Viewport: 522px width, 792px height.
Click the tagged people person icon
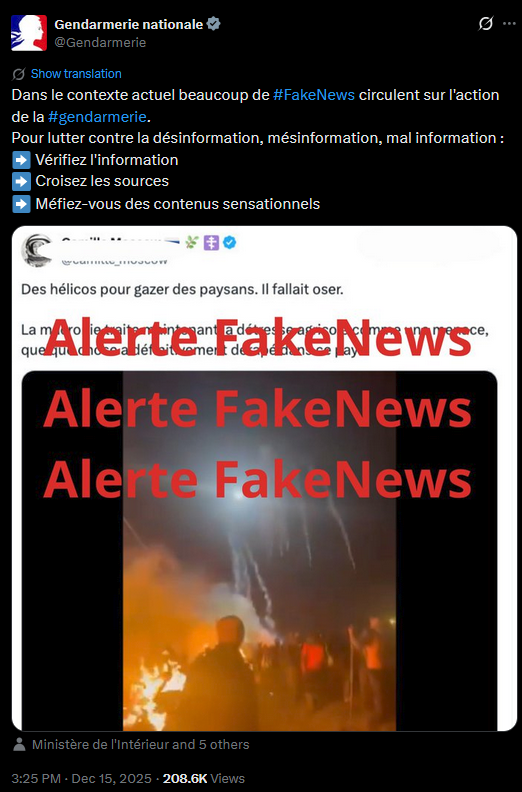[19, 745]
